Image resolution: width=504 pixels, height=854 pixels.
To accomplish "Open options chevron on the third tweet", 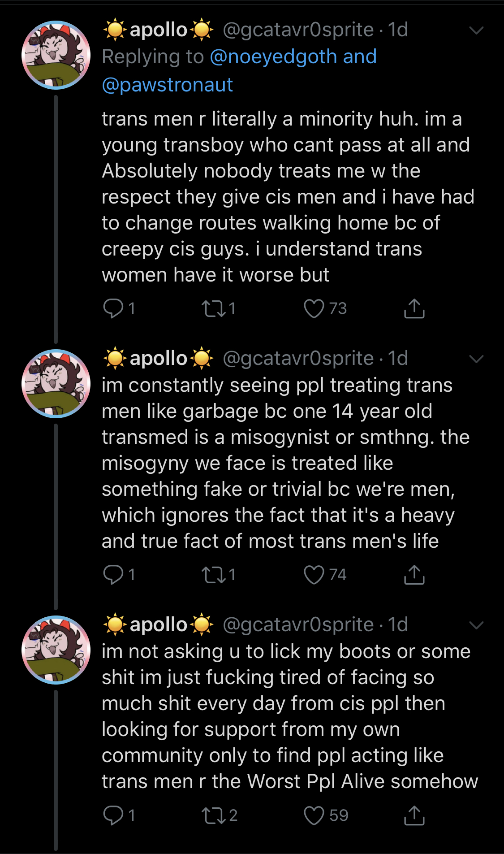I will pos(476,625).
